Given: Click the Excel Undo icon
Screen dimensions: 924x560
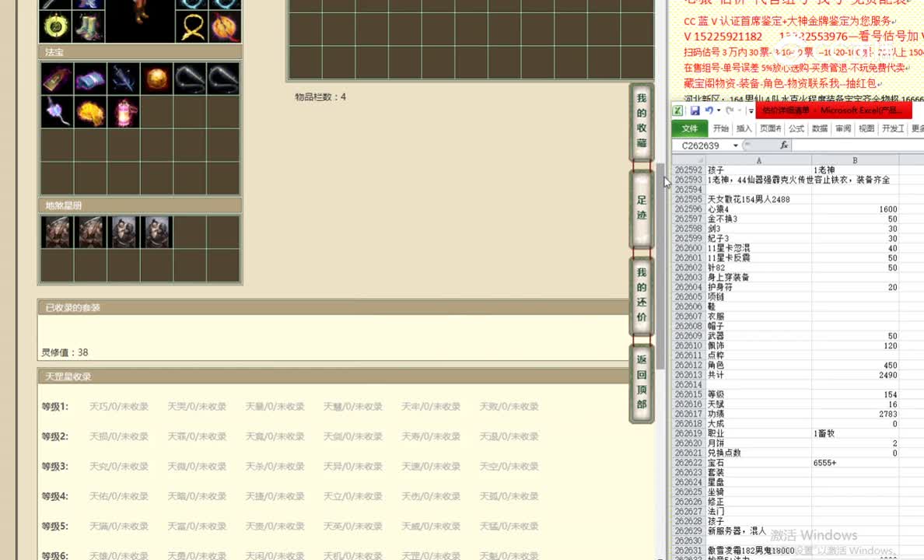Looking at the screenshot, I should click(x=709, y=110).
